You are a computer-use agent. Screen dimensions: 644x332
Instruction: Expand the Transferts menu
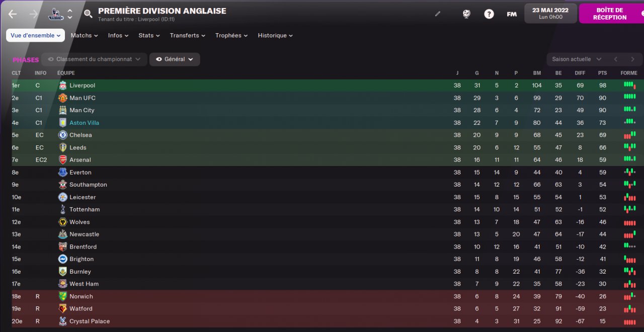tap(188, 36)
